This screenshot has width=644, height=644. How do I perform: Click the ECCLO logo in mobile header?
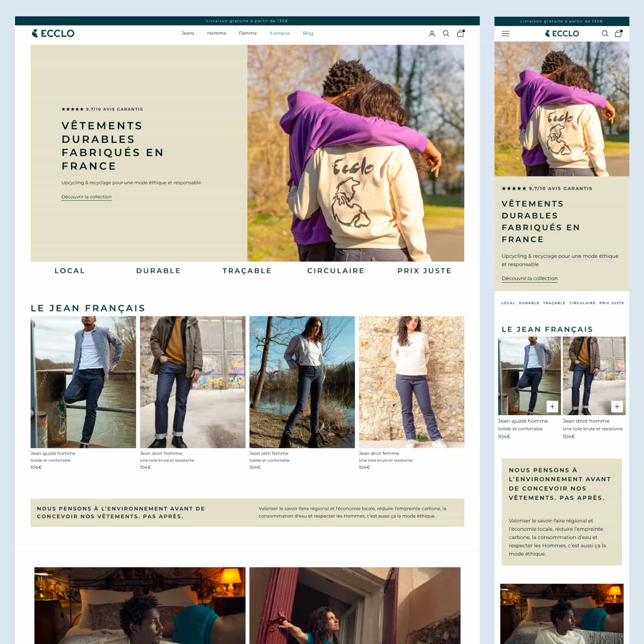pos(562,34)
